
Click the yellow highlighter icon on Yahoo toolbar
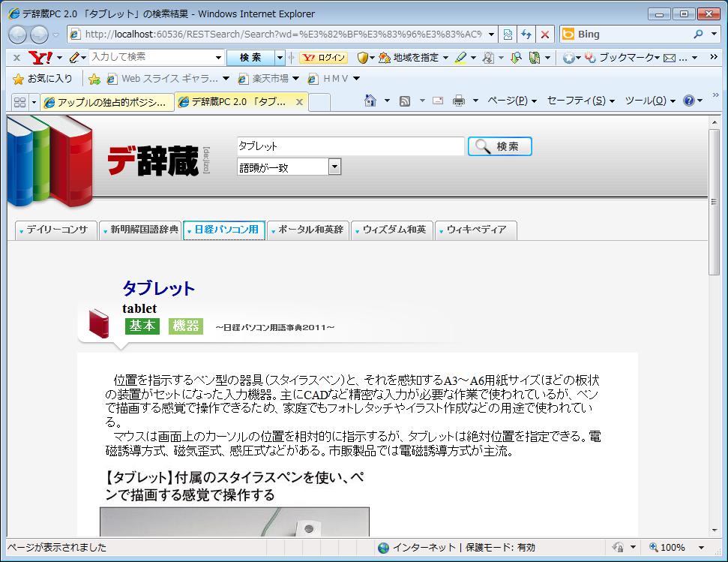click(x=460, y=58)
